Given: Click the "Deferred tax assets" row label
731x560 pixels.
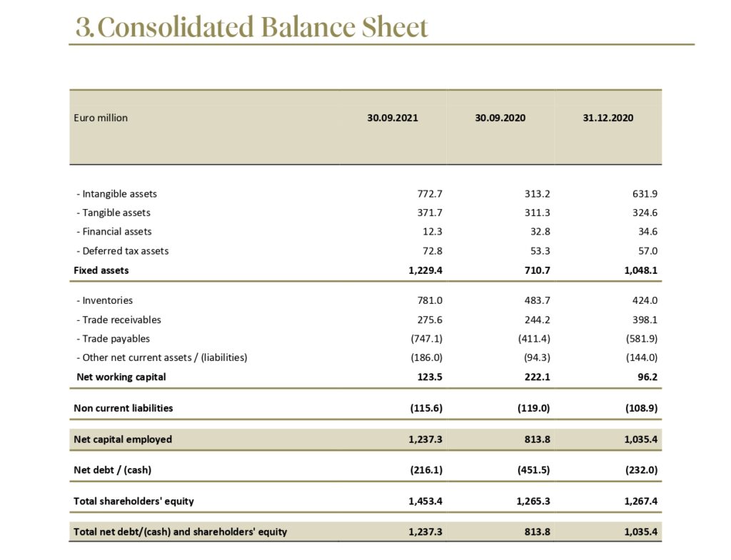Looking at the screenshot, I should [x=123, y=251].
